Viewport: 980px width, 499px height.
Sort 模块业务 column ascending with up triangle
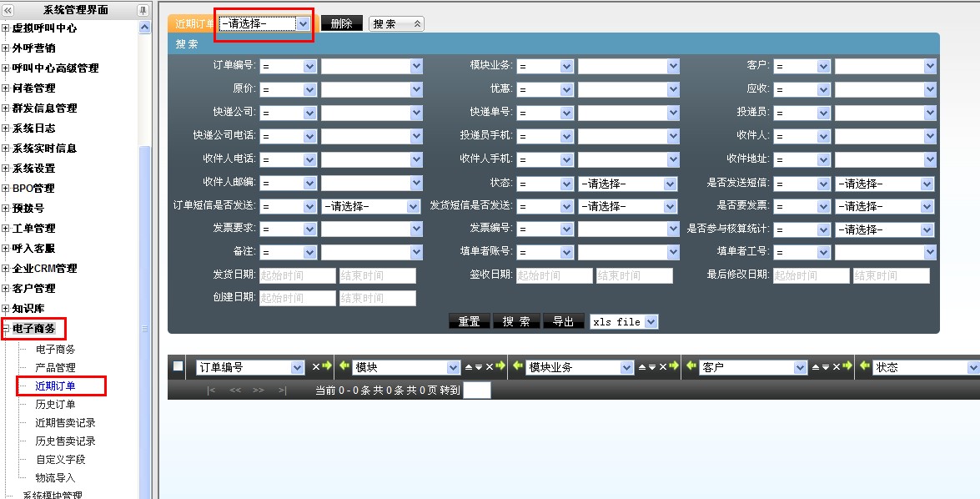pos(641,366)
